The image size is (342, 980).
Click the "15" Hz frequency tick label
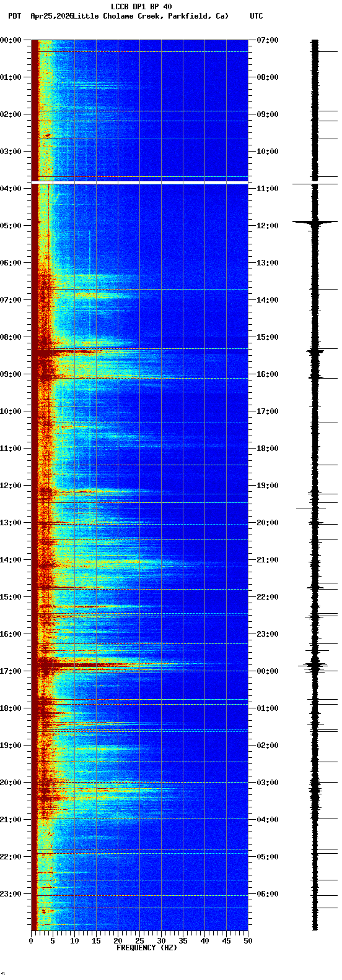[96, 941]
